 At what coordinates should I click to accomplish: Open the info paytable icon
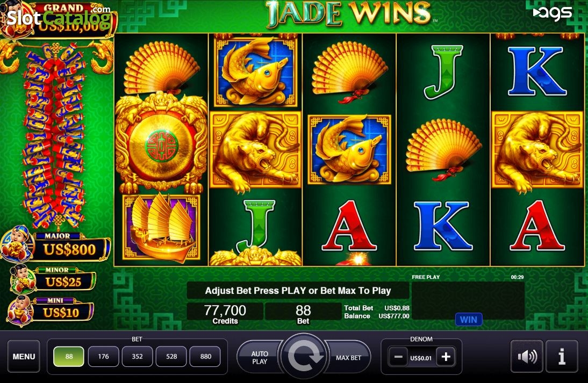561,356
